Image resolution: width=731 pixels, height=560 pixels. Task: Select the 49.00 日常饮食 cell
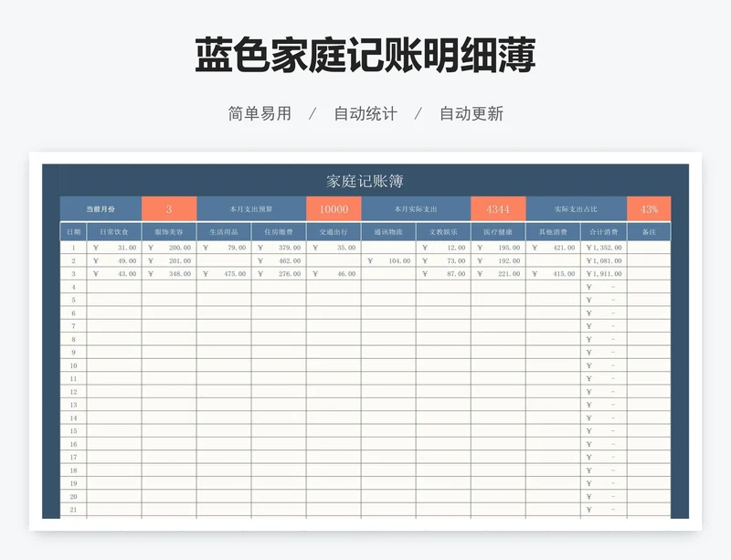(114, 260)
